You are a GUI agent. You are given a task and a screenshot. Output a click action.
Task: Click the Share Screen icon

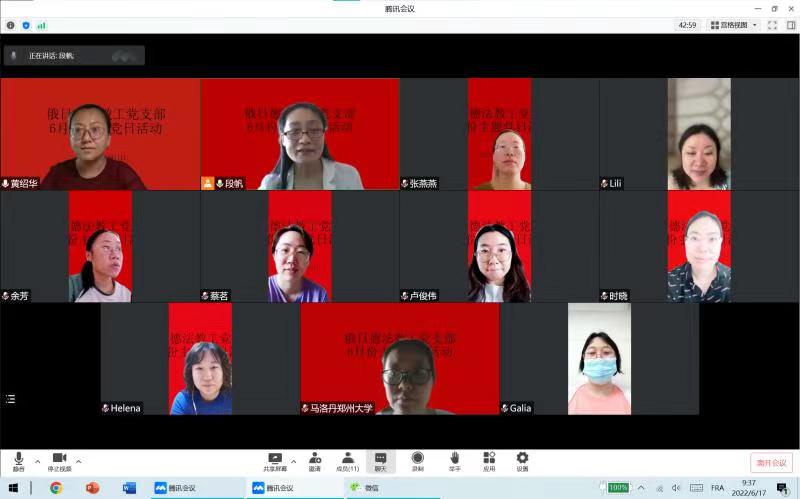275,459
